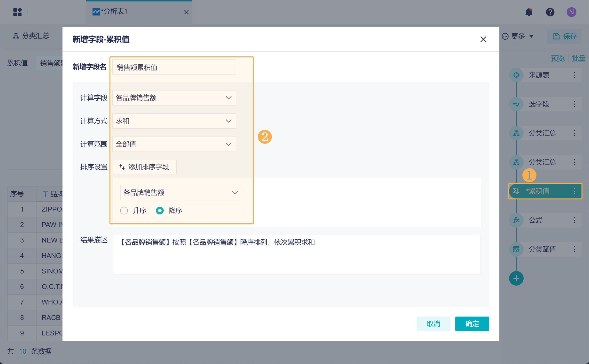Viewport: 589px width, 364px height.
Task: Open the help question mark icon
Action: point(550,12)
